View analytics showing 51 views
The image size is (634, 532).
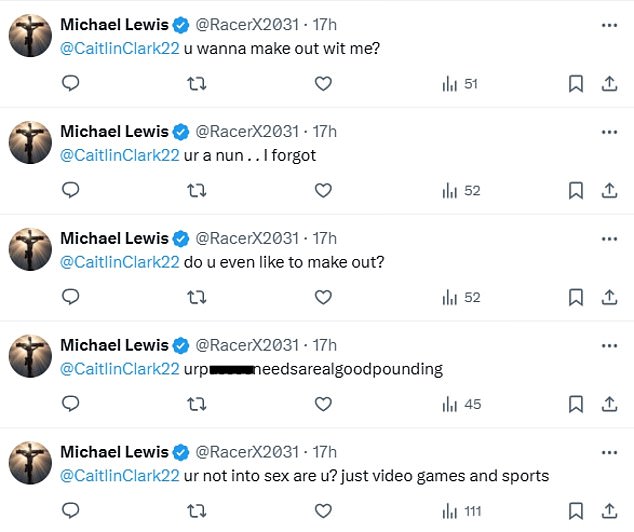point(460,84)
